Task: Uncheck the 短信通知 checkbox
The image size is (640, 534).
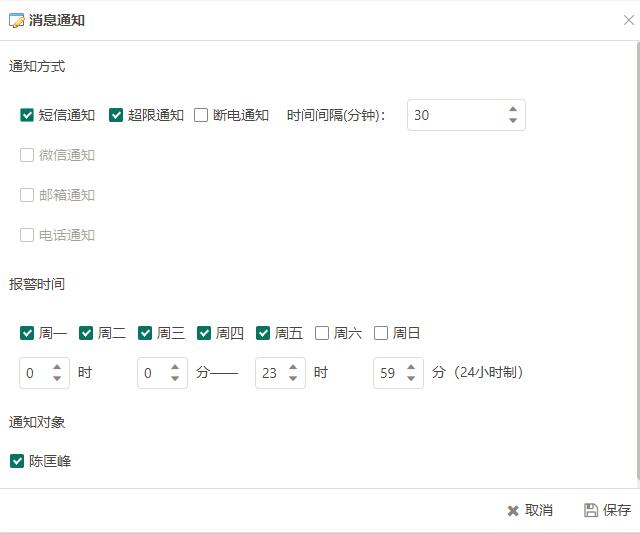Action: pos(27,115)
